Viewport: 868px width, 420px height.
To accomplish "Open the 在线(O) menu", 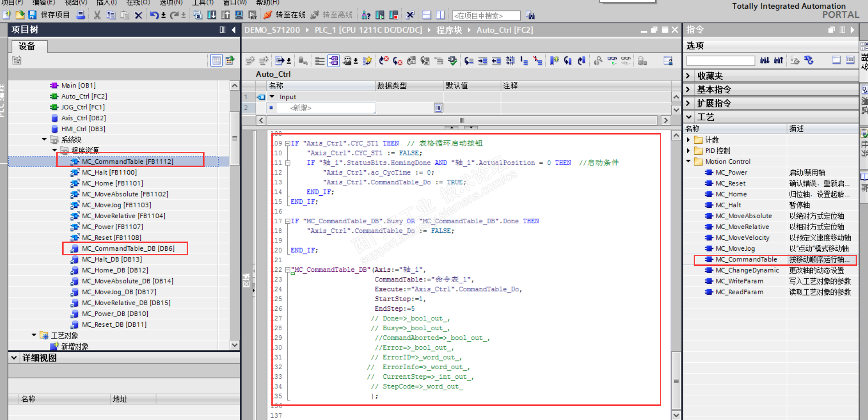I will [138, 3].
